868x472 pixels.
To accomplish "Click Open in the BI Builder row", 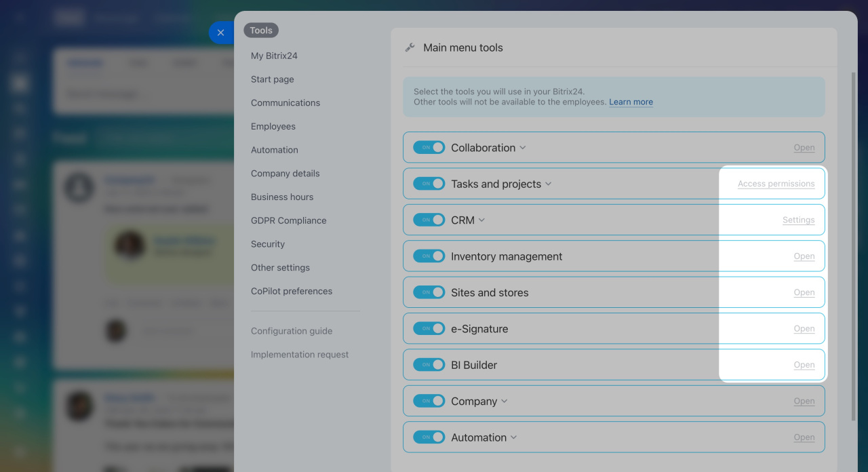I will [804, 365].
